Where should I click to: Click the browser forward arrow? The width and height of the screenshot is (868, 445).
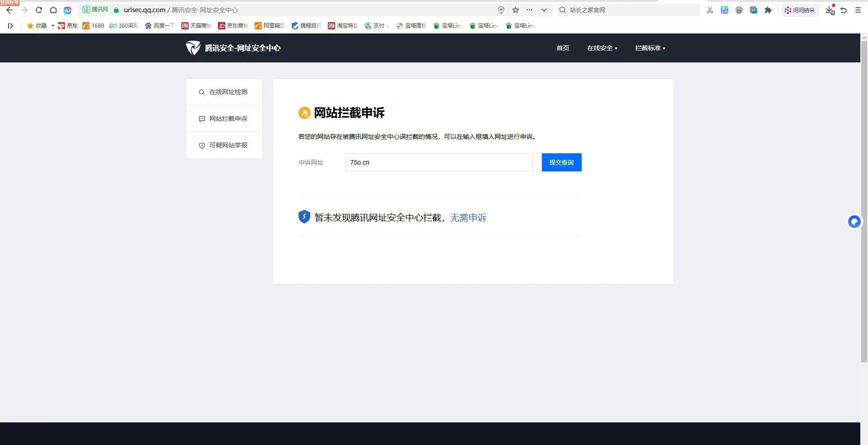click(24, 10)
